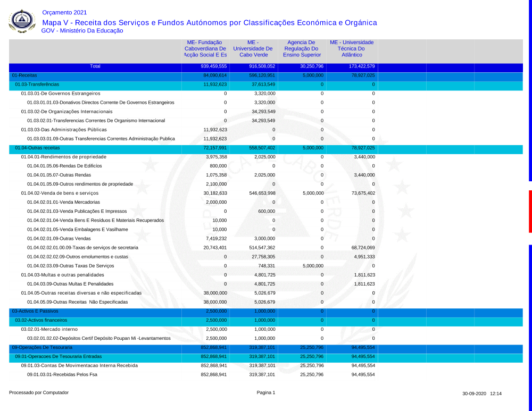Click the '03-Activos E Passivos' section row
The width and height of the screenshot is (532, 411).
(x=35, y=311)
